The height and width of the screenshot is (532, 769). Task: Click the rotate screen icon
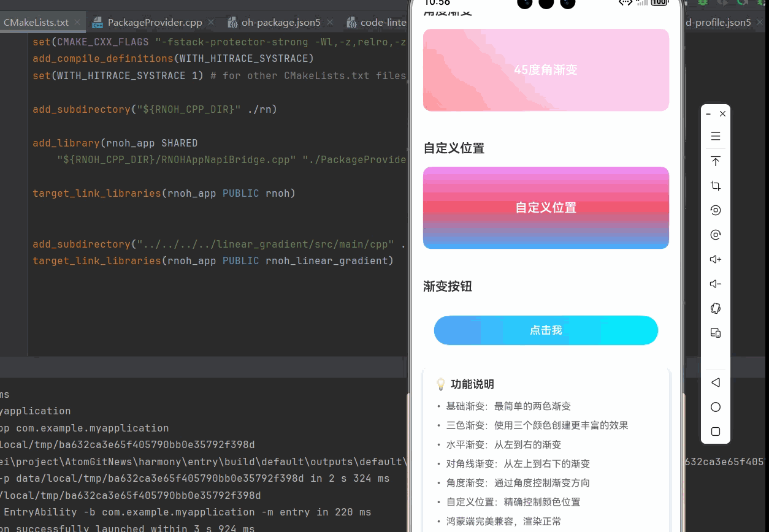click(716, 210)
